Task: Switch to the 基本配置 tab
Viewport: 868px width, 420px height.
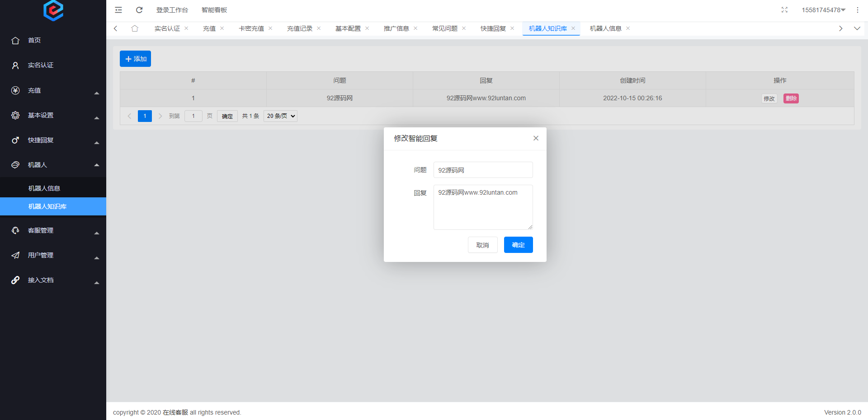Action: (x=348, y=28)
